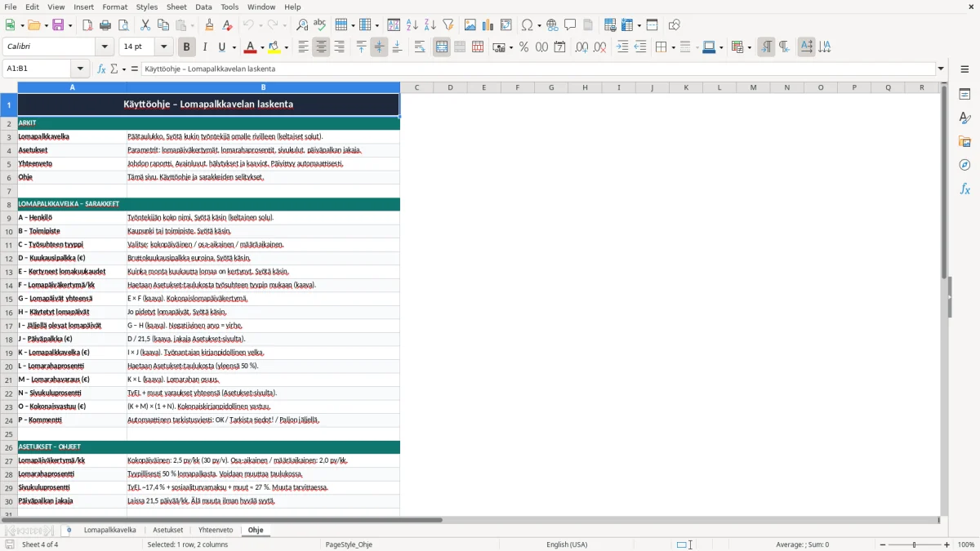
Task: Click Sort Ascending icon
Action: coord(412,25)
